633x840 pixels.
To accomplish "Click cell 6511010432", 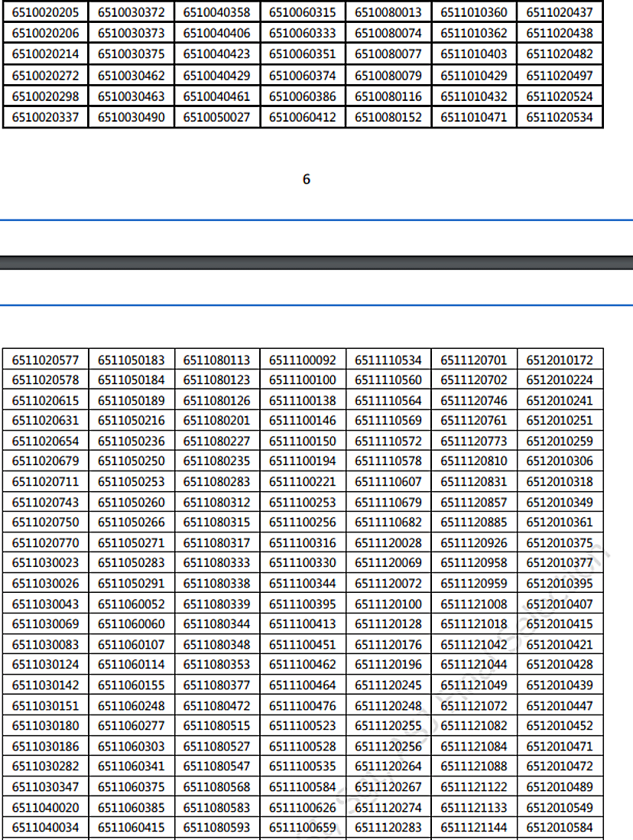I will pyautogui.click(x=474, y=96).
